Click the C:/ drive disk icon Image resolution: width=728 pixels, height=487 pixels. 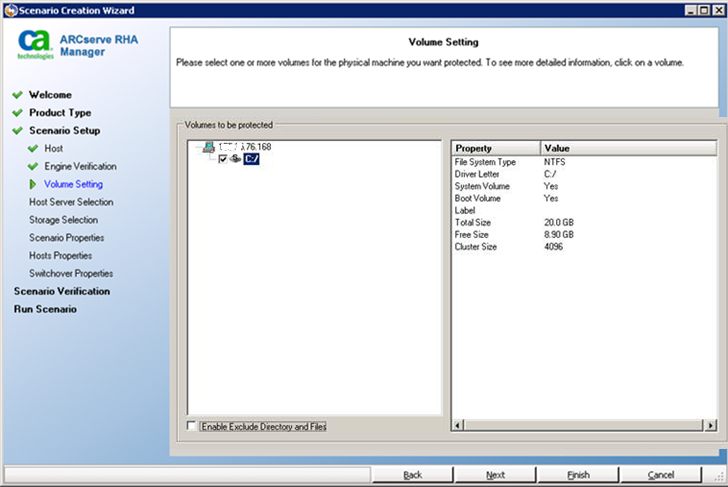[235, 159]
